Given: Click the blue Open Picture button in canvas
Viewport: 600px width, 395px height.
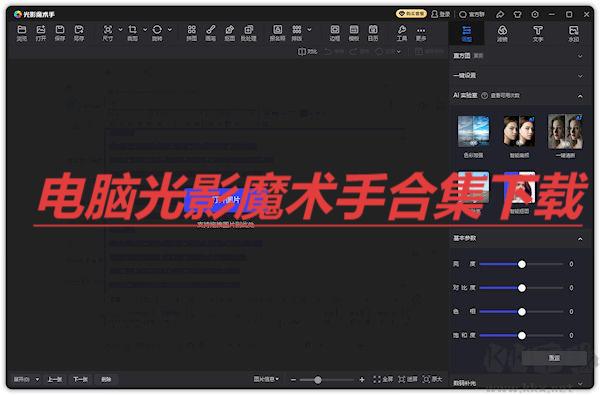Looking at the screenshot, I should 226,200.
